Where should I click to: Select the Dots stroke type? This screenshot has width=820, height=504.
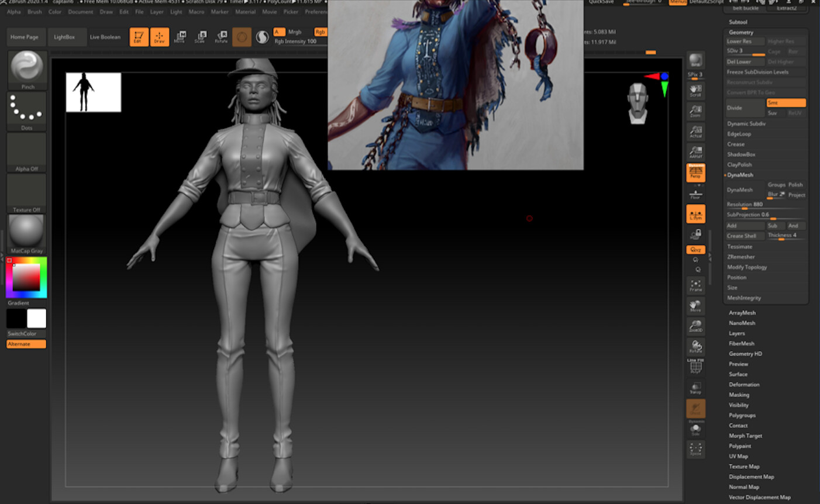(x=26, y=110)
